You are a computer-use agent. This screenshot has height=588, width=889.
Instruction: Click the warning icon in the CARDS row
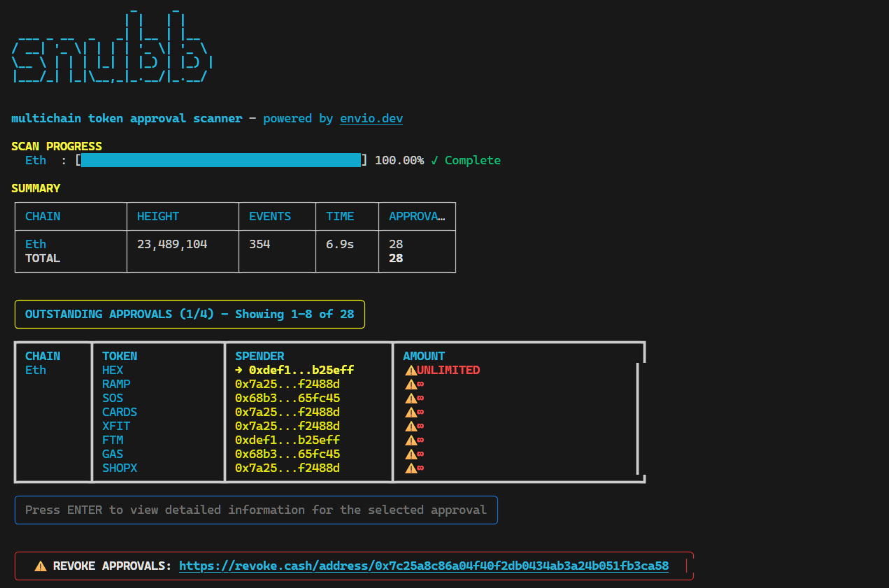coord(411,413)
